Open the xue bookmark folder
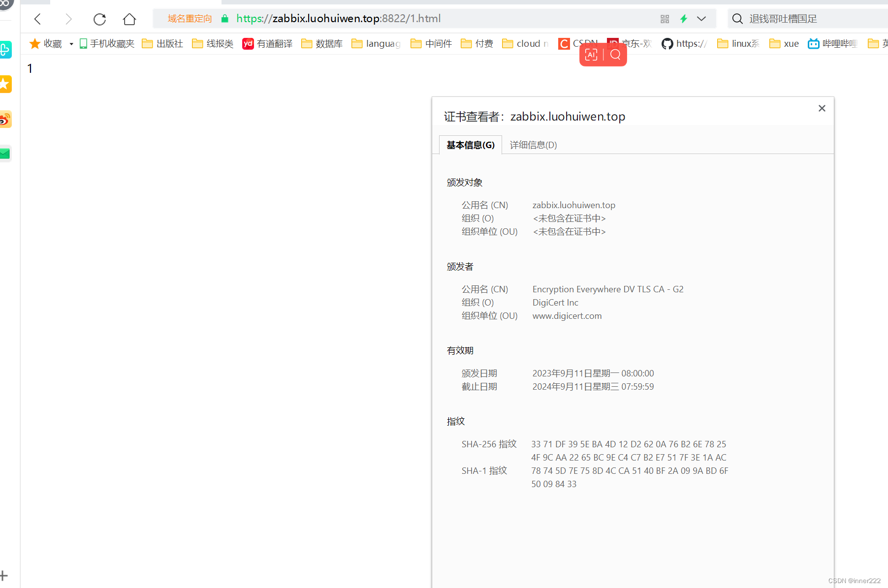The image size is (888, 588). (x=784, y=44)
